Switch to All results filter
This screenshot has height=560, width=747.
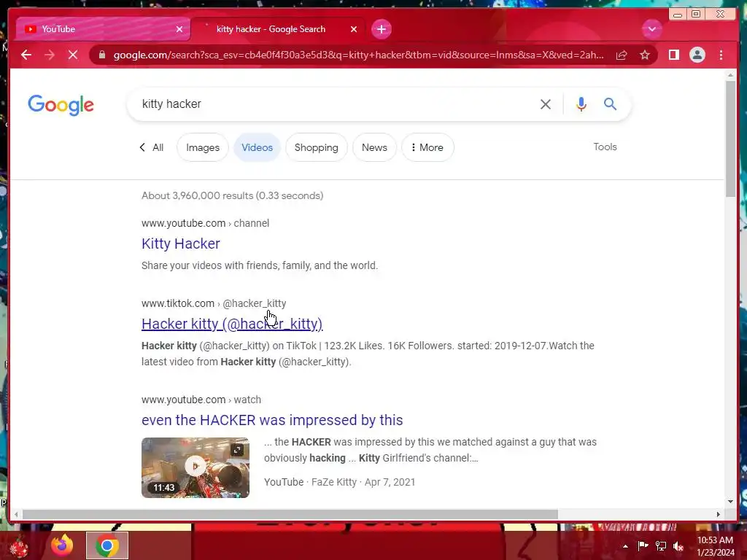152,147
